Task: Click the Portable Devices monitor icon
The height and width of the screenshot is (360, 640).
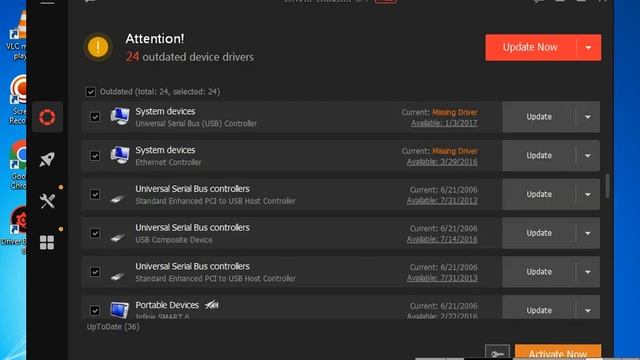Action: coord(120,310)
